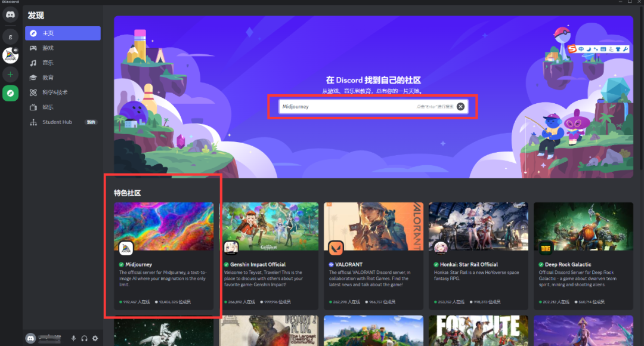The height and width of the screenshot is (346, 644).
Task: Select the 音乐 category
Action: pos(63,63)
